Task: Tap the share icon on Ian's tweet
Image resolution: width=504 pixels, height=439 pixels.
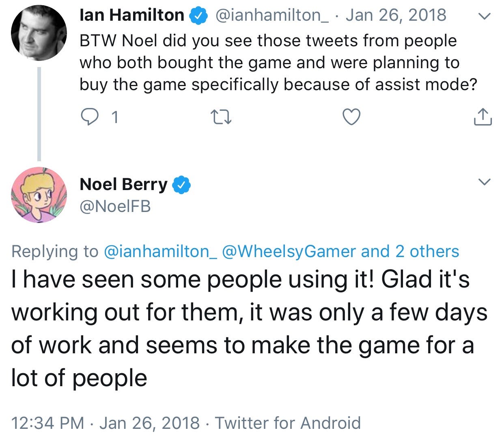Action: click(x=482, y=117)
